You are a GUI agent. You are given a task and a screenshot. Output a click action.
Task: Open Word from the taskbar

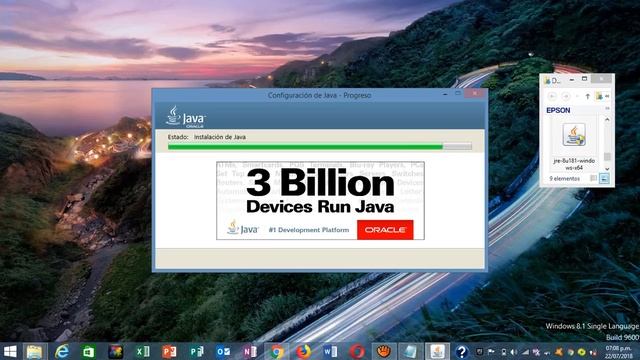tap(330, 351)
